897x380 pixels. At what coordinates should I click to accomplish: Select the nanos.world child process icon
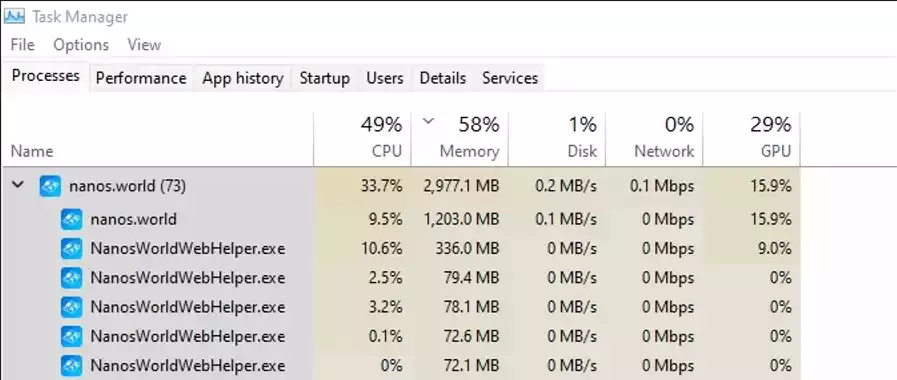click(x=72, y=219)
